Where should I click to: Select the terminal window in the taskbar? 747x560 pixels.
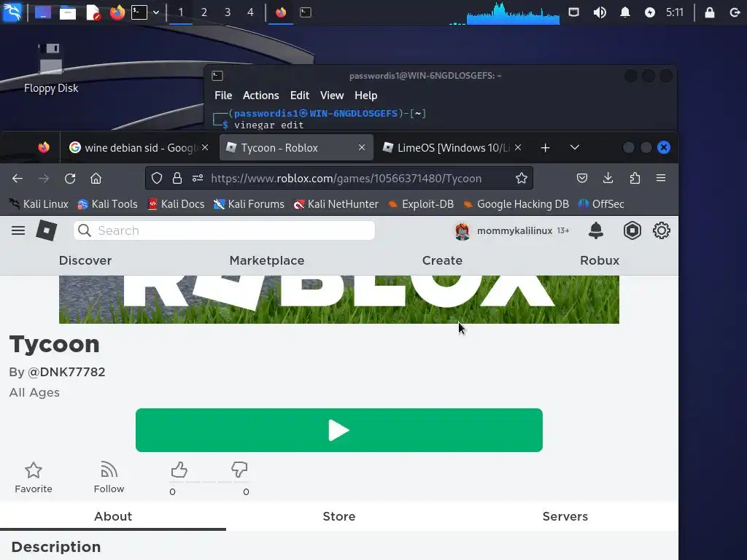click(x=306, y=12)
